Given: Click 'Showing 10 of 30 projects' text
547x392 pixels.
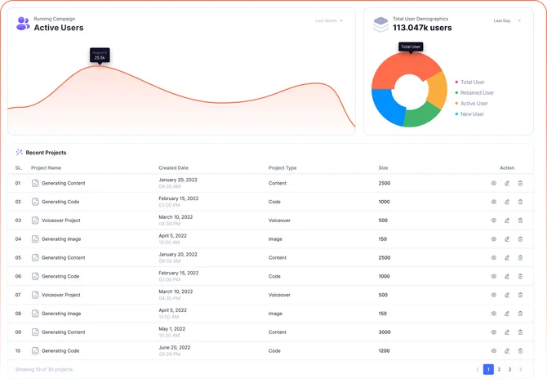Looking at the screenshot, I should pyautogui.click(x=44, y=369).
